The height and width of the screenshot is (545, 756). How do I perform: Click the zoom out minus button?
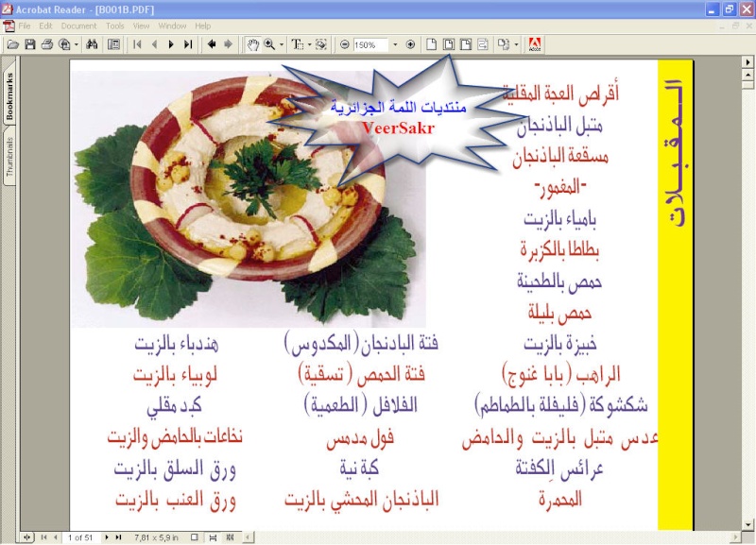click(345, 44)
